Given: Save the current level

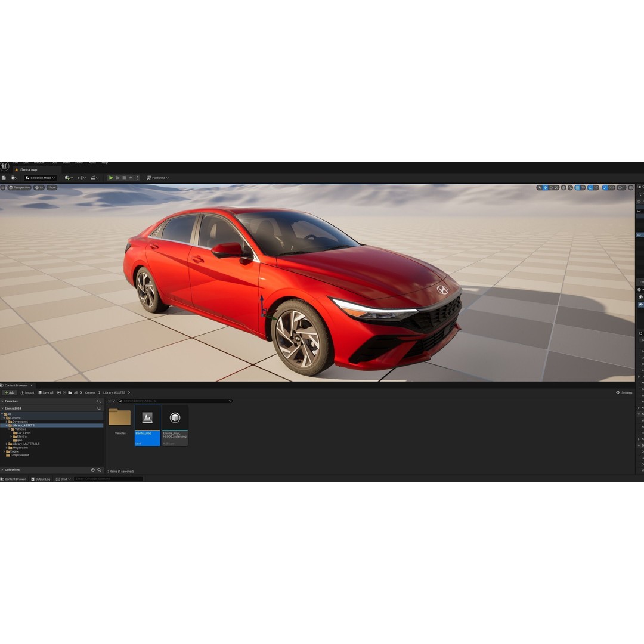Looking at the screenshot, I should [4, 178].
